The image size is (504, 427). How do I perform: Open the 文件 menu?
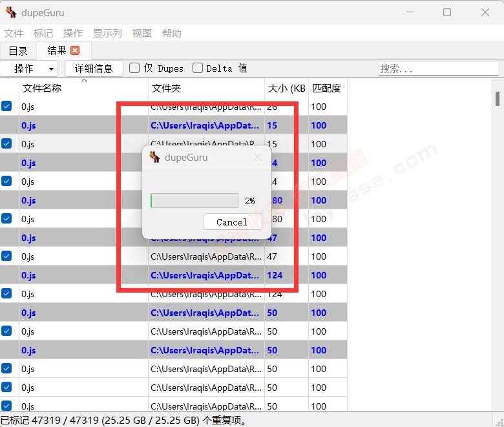tap(14, 33)
